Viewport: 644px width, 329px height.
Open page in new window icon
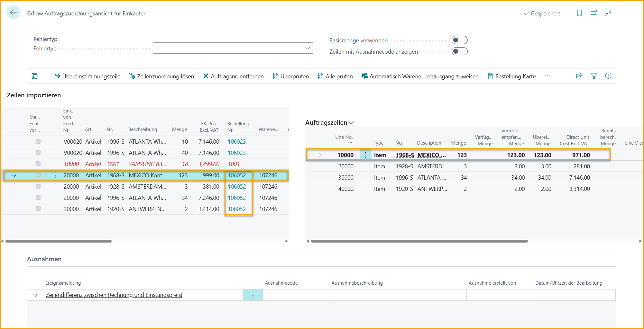pyautogui.click(x=594, y=13)
